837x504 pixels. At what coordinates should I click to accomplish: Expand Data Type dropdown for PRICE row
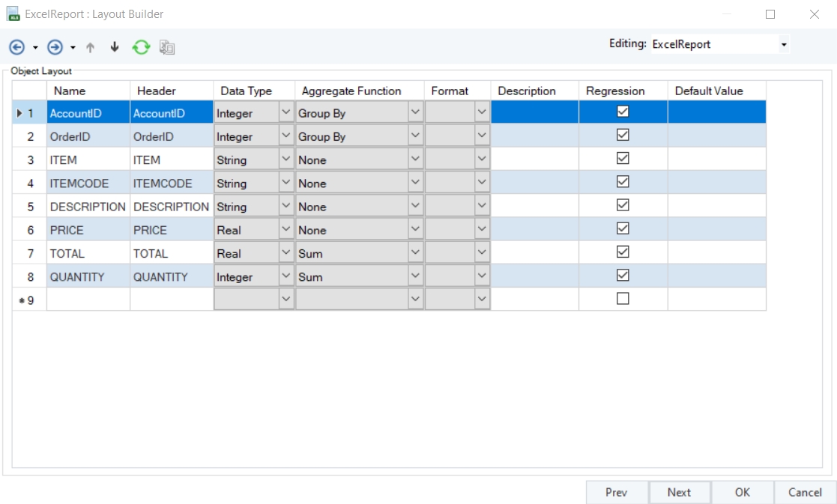285,229
